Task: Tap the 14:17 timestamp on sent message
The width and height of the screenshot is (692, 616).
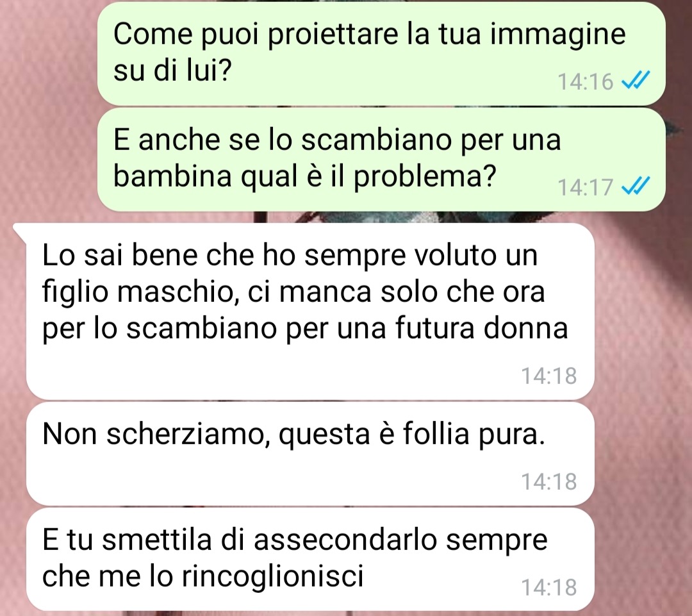Action: [x=586, y=187]
